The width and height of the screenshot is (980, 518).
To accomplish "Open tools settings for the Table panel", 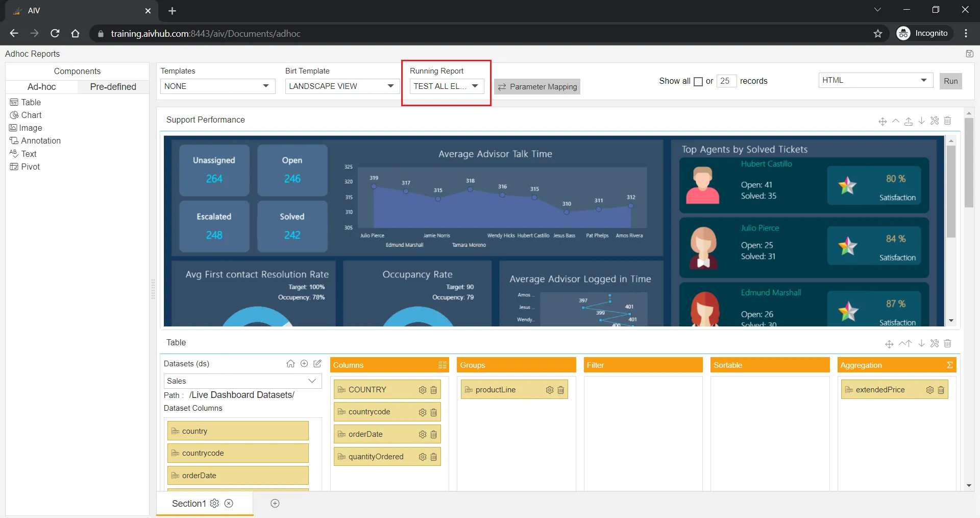I will pos(935,344).
